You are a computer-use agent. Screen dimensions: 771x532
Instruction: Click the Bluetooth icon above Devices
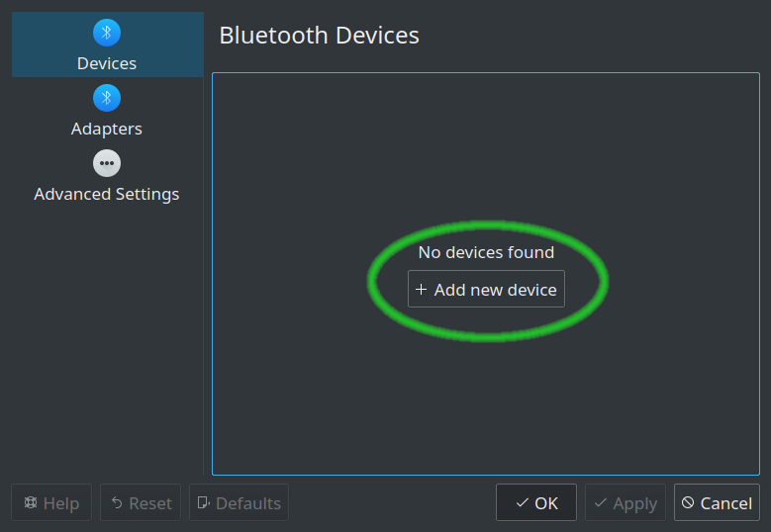(x=107, y=33)
